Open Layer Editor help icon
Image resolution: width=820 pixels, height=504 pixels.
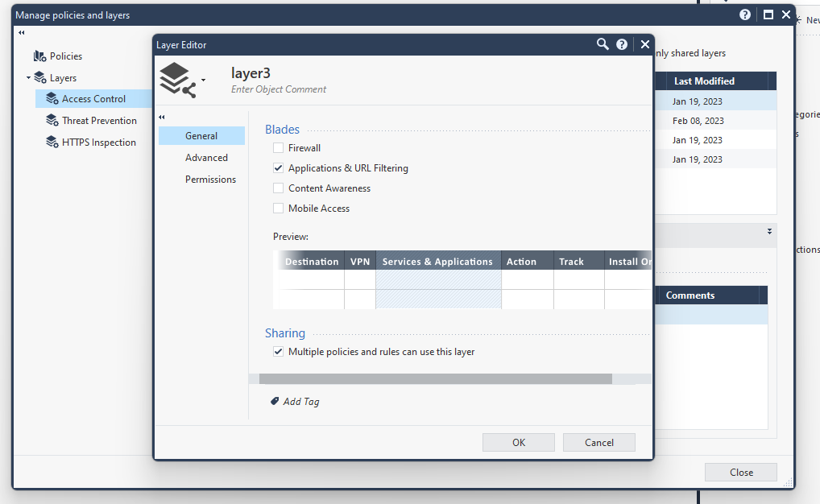click(622, 44)
